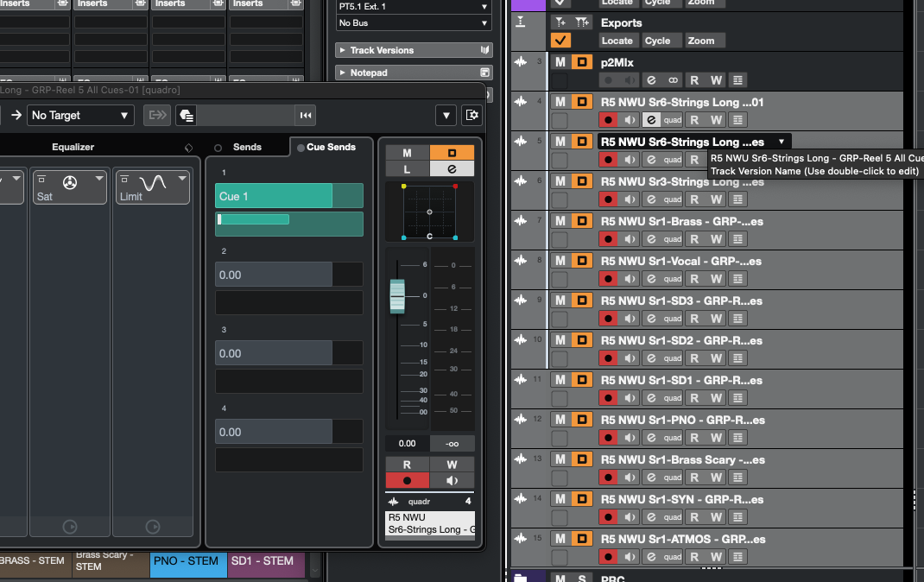Click the fader value field 0.00

(408, 444)
